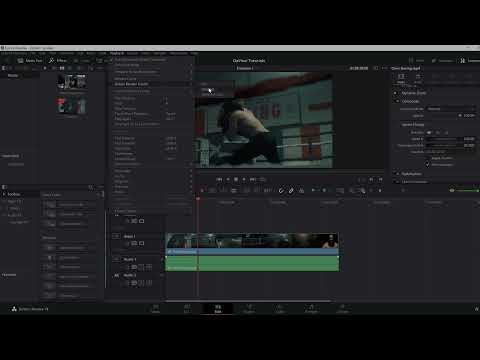The height and width of the screenshot is (360, 480).
Task: Click the Audio 2 track label
Action: [130, 275]
